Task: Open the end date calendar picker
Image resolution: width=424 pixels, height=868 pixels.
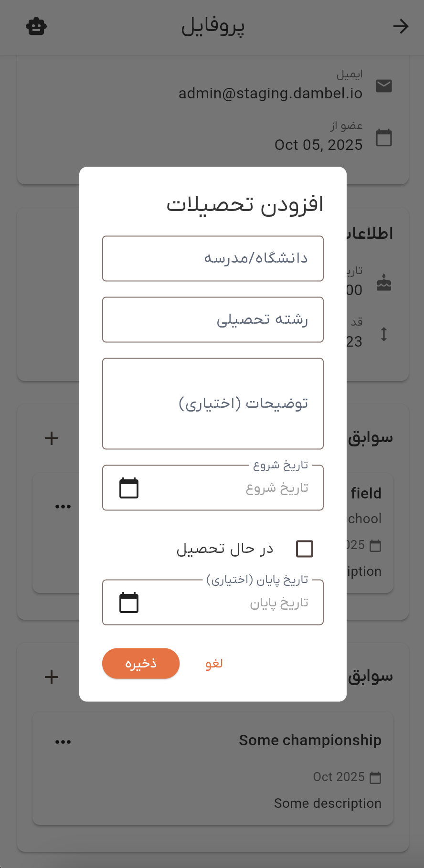Action: pos(128,603)
